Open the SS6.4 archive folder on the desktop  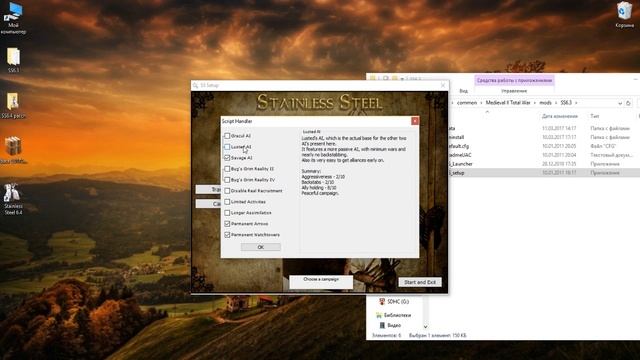(13, 106)
